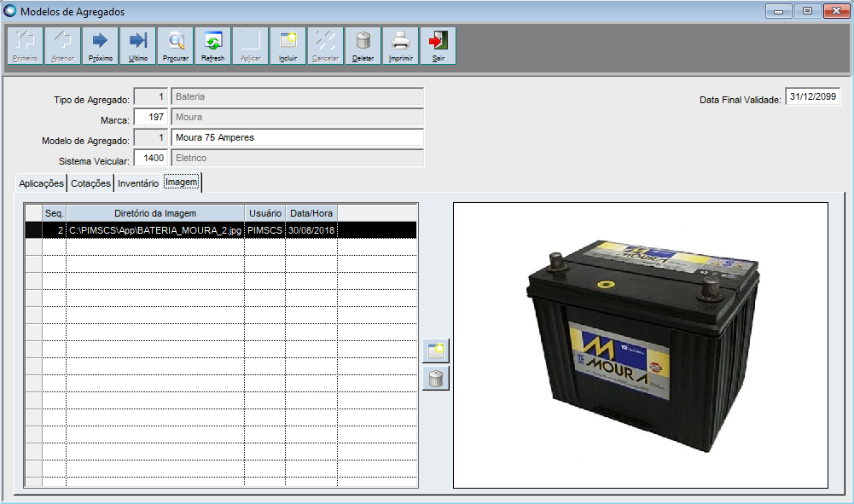The width and height of the screenshot is (854, 504).
Task: Click the Eletrico description field
Action: click(298, 158)
